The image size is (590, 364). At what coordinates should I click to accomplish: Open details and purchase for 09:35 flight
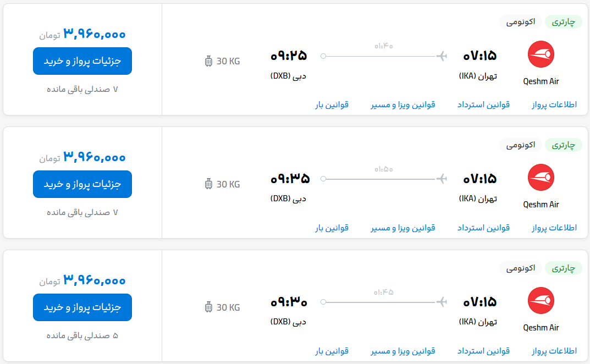pyautogui.click(x=82, y=184)
